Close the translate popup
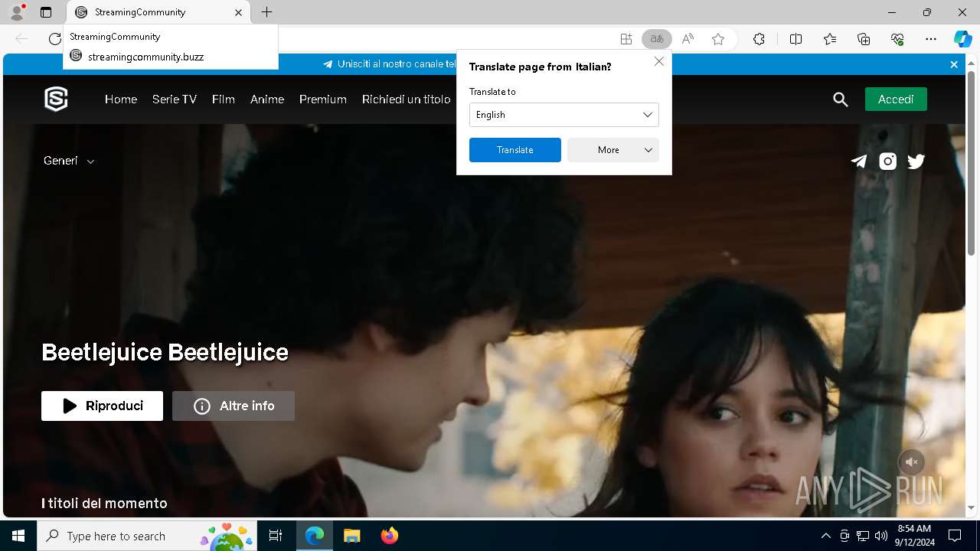 pyautogui.click(x=659, y=61)
